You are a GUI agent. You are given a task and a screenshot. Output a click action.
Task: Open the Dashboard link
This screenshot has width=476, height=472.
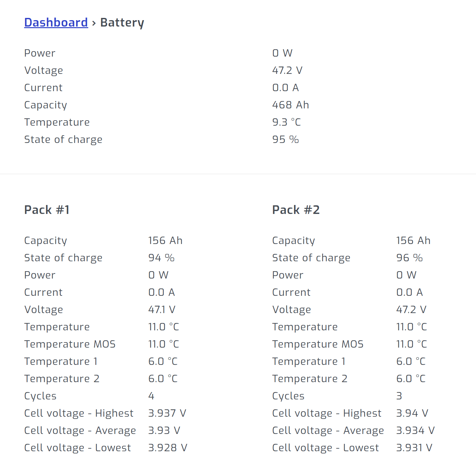click(x=56, y=22)
